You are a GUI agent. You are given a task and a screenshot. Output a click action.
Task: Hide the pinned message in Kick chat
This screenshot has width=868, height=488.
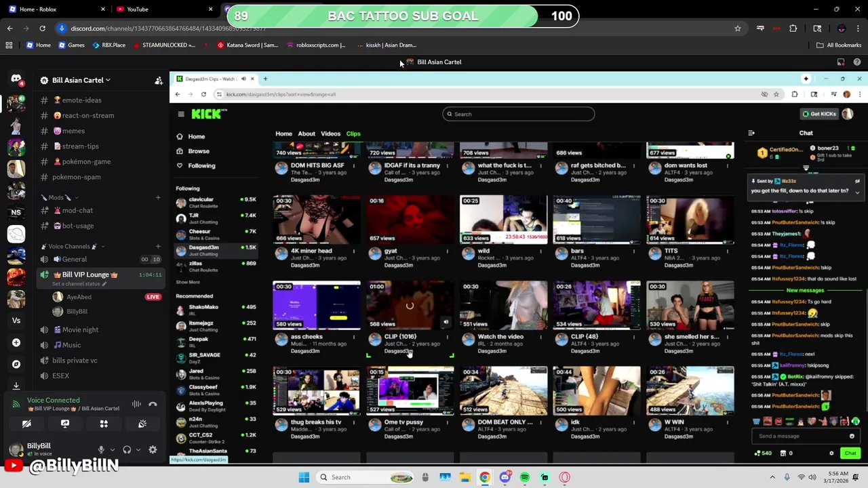(x=857, y=181)
